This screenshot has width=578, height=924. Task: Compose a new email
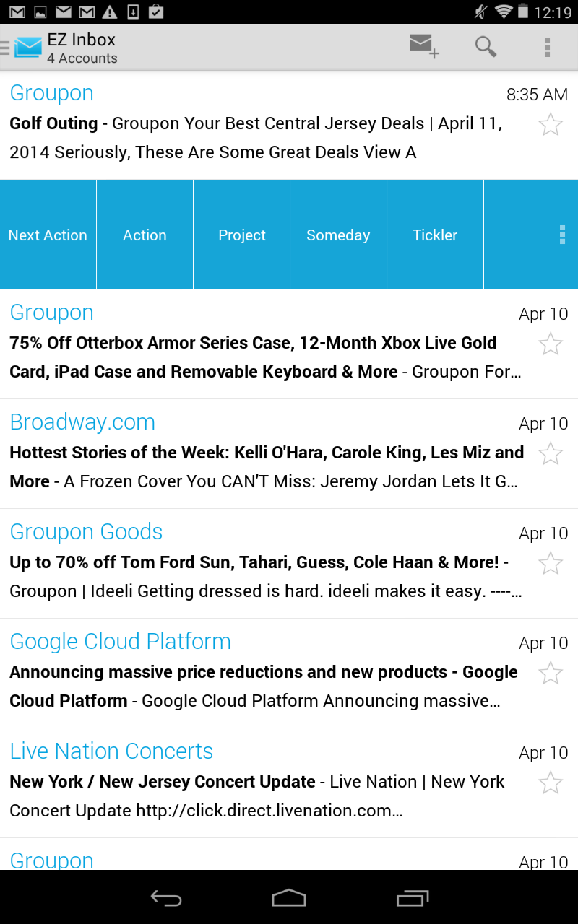click(423, 46)
